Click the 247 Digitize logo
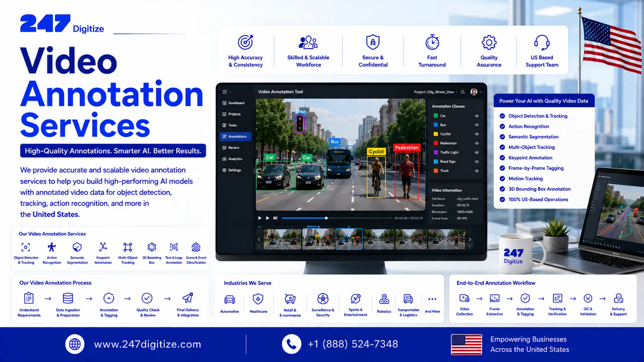Viewport: 644px width, 362px height. 62,24
